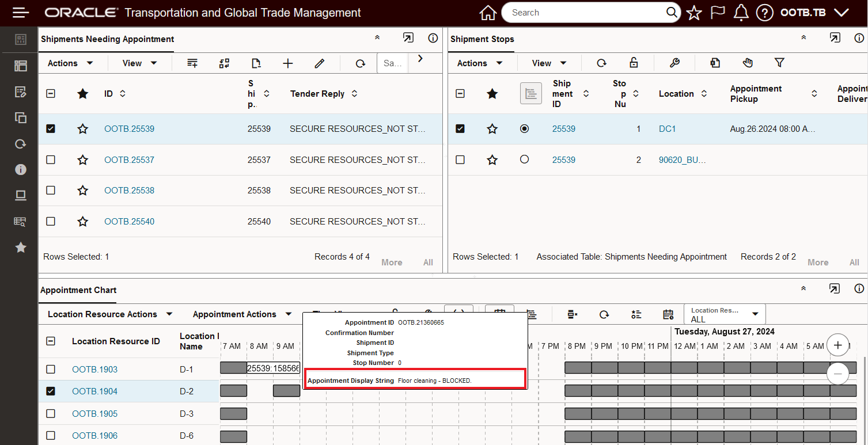The image size is (868, 445).
Task: Zoom out the appointment chart with minus
Action: click(x=837, y=374)
